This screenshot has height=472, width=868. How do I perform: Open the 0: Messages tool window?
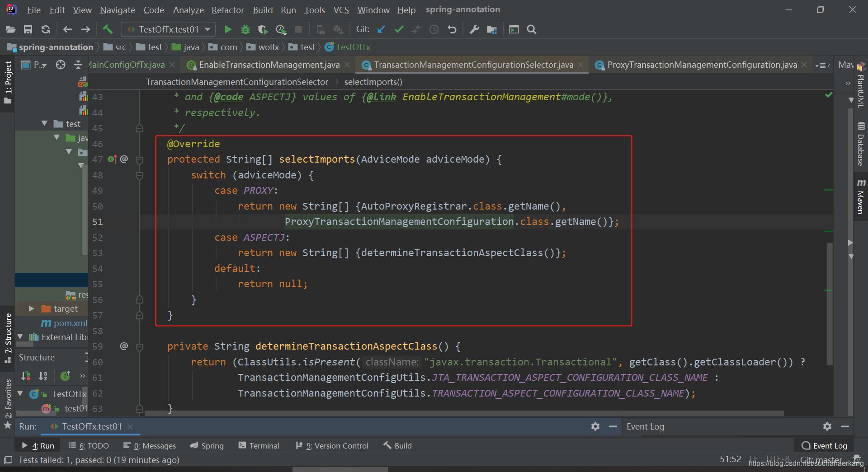pos(150,446)
